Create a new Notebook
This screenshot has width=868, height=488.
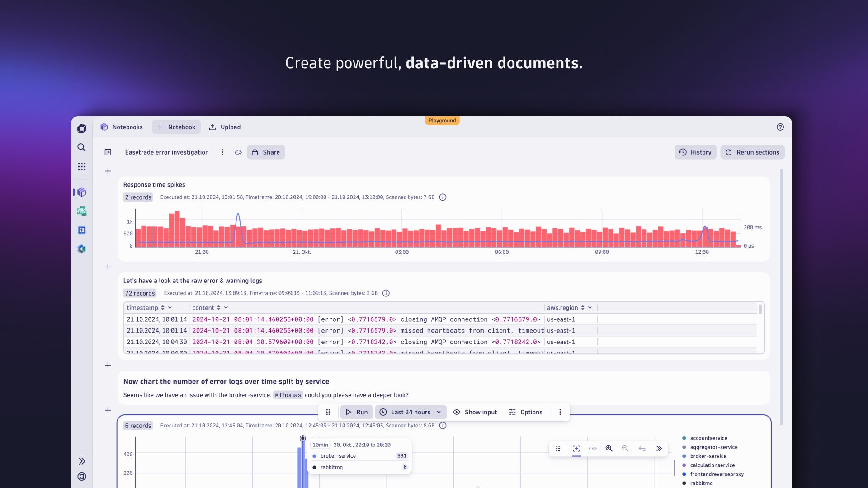pos(176,127)
